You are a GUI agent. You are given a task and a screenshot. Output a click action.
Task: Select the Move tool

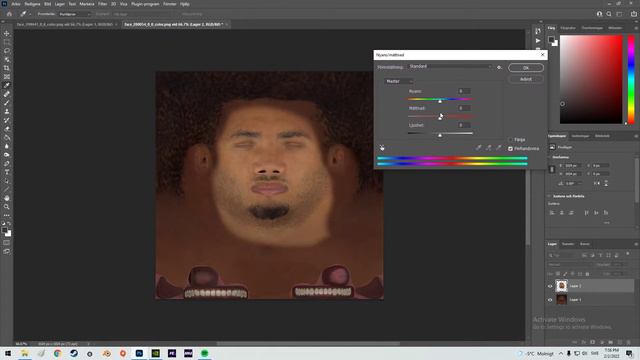(7, 33)
